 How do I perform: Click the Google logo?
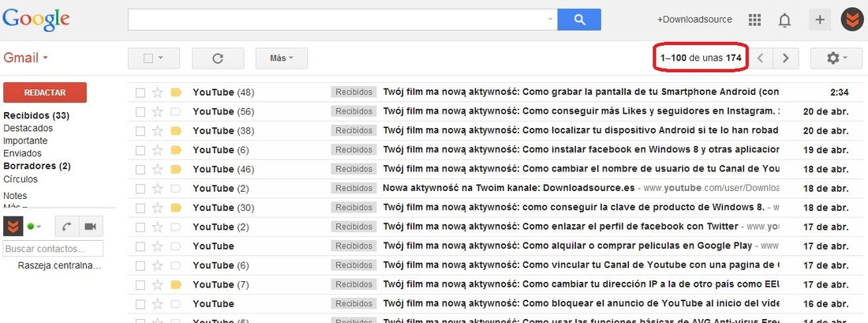[36, 21]
